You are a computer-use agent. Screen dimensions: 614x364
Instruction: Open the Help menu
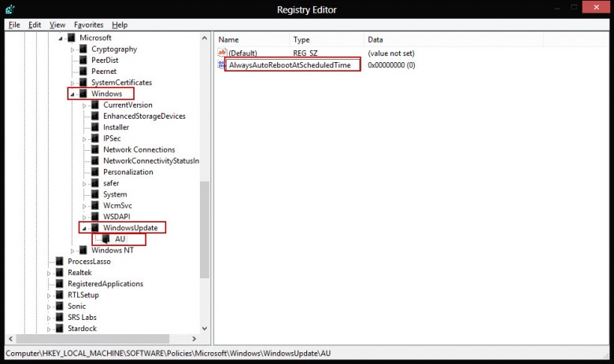[x=120, y=24]
